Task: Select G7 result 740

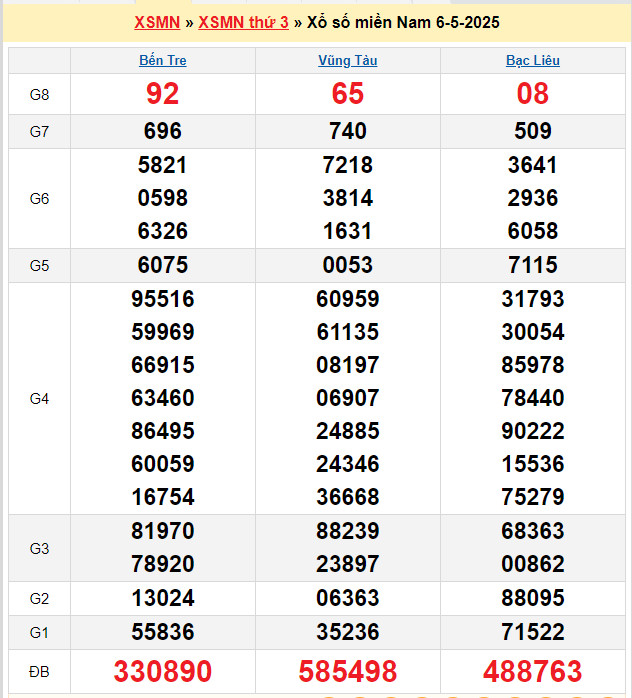Action: click(348, 131)
